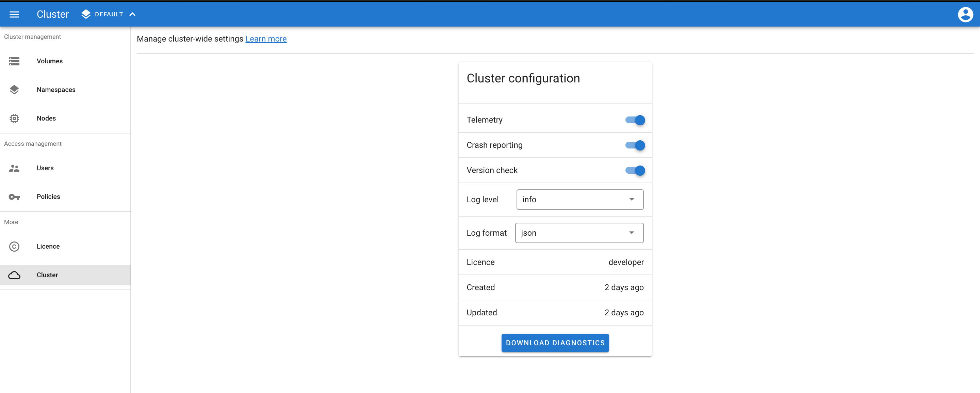Image resolution: width=980 pixels, height=393 pixels.
Task: Click the Licence copyright icon
Action: (x=14, y=246)
